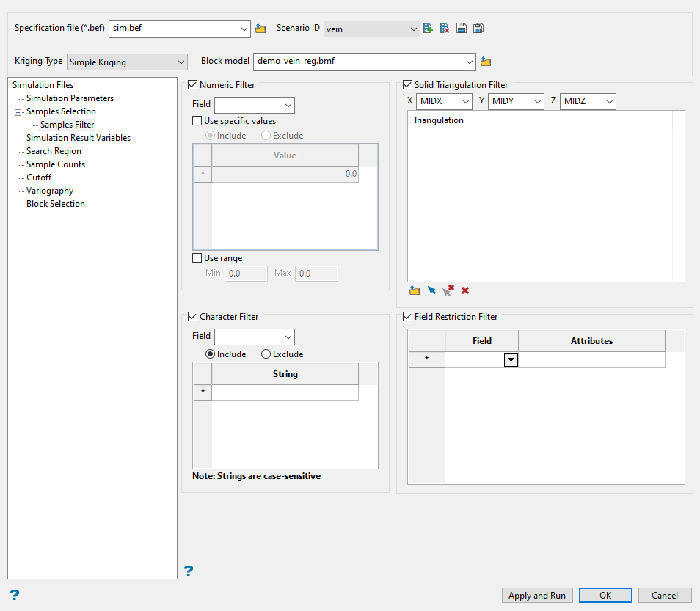
Task: Open the blue help icon at bottom left
Action: pyautogui.click(x=14, y=594)
